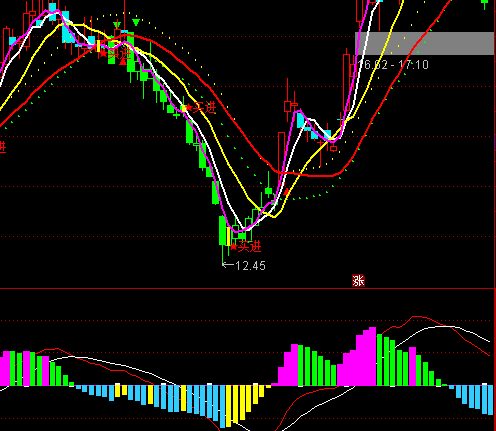Select the right green down-triangle sell marker

click(136, 22)
